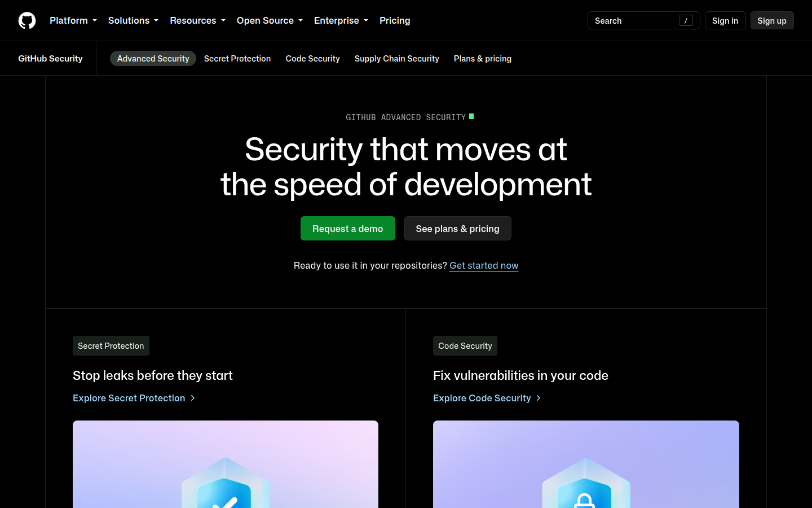This screenshot has height=508, width=812.
Task: Click the Sign in button
Action: point(725,20)
